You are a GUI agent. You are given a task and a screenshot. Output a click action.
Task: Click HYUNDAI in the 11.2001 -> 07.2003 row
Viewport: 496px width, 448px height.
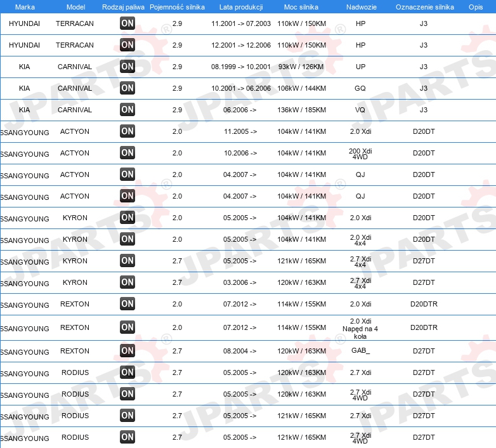[x=24, y=23]
